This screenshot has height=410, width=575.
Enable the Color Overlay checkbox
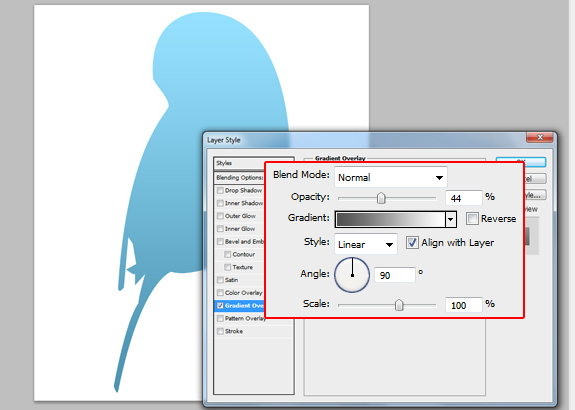tap(220, 293)
